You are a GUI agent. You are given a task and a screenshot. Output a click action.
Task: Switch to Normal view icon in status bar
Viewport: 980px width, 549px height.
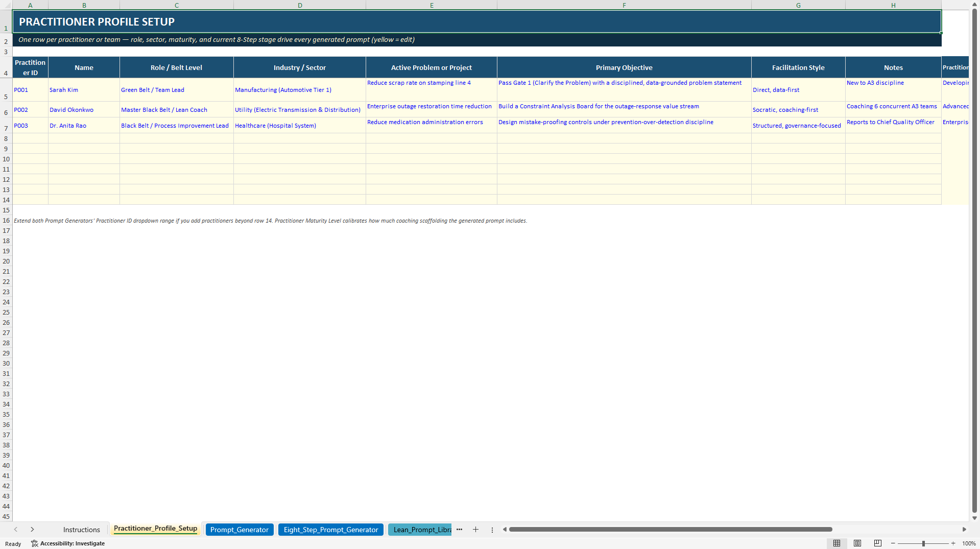point(836,543)
